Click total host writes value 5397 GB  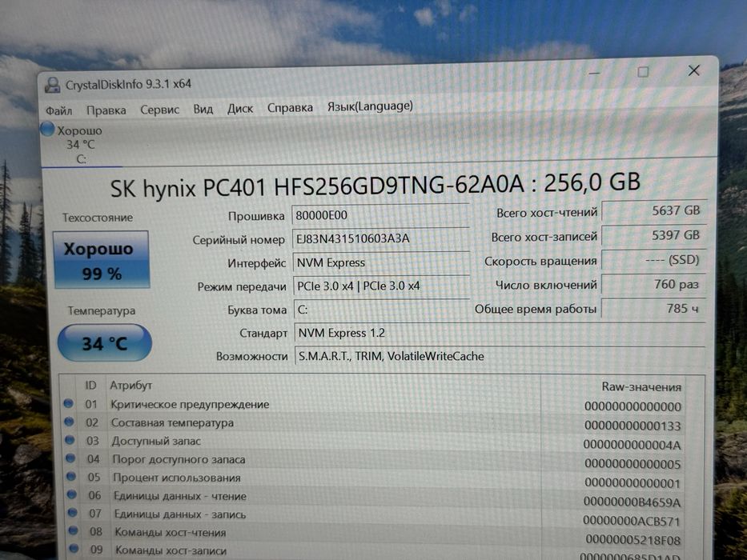(x=653, y=235)
